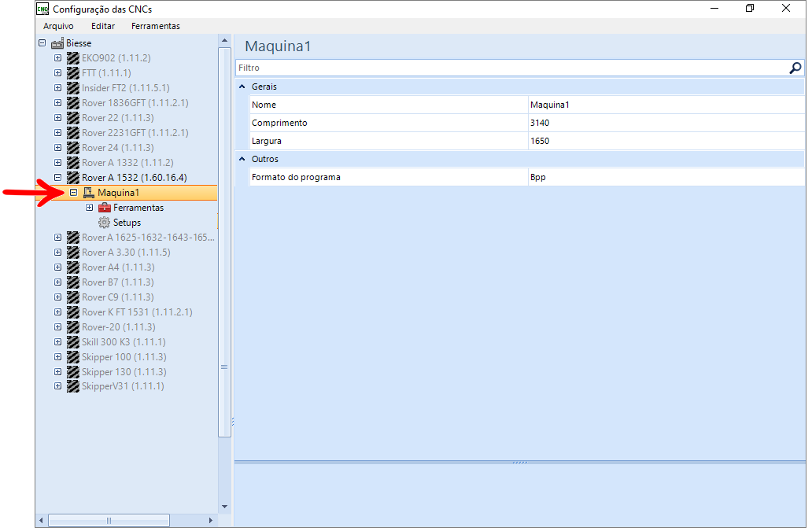The height and width of the screenshot is (531, 812).
Task: Expand the Insider FT2 (1.11.5.1) node
Action: [58, 88]
